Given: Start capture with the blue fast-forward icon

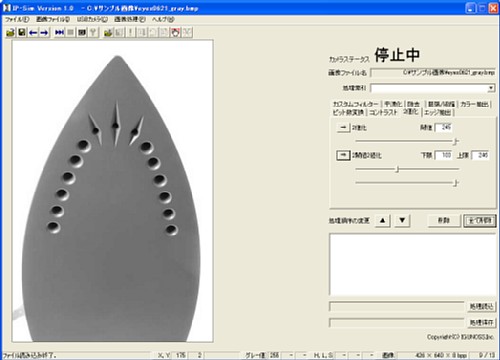Looking at the screenshot, I should coord(59,32).
